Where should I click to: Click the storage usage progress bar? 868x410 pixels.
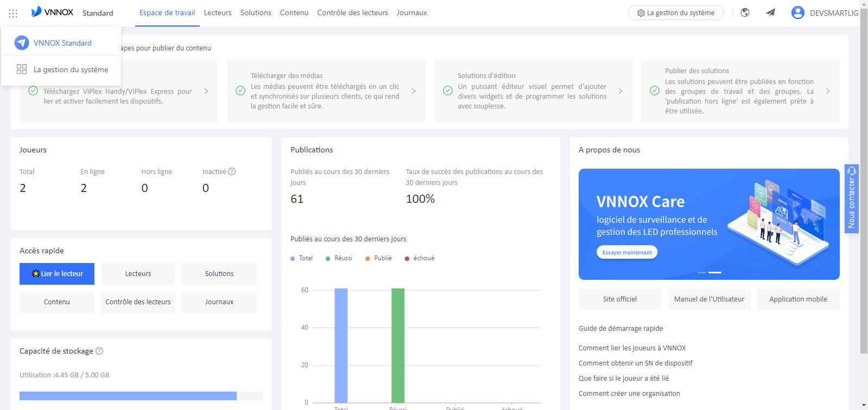click(x=141, y=396)
